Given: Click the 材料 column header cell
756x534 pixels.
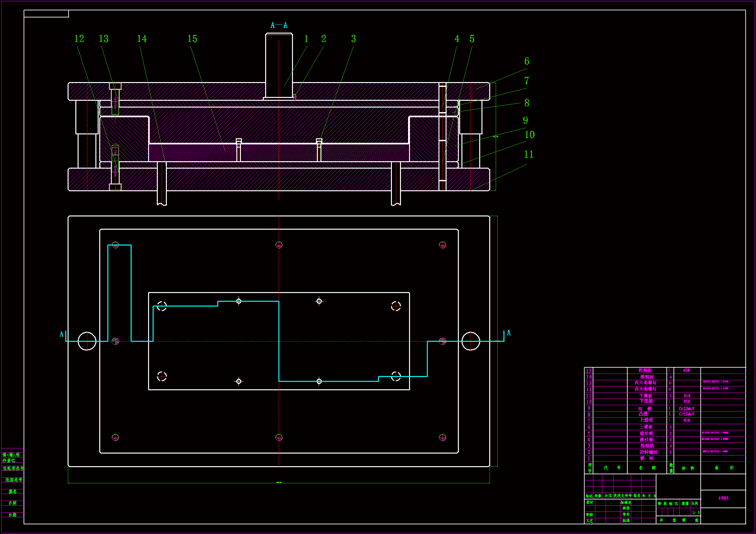Looking at the screenshot, I should (687, 468).
